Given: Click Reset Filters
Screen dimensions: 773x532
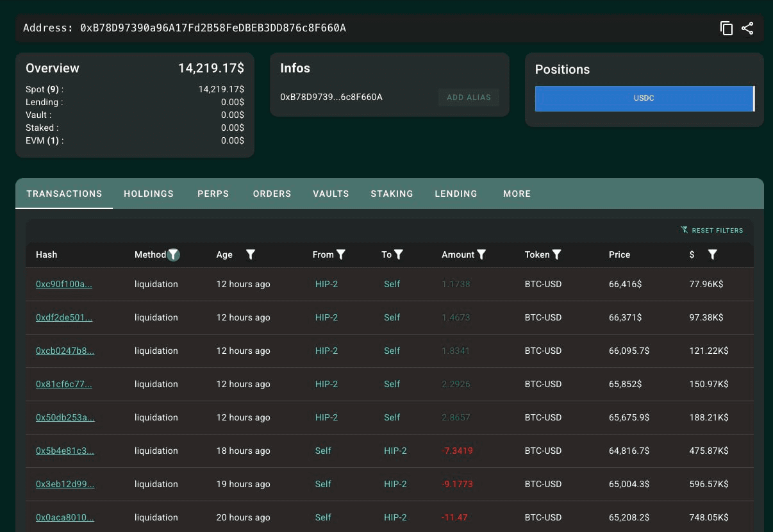Looking at the screenshot, I should [712, 230].
